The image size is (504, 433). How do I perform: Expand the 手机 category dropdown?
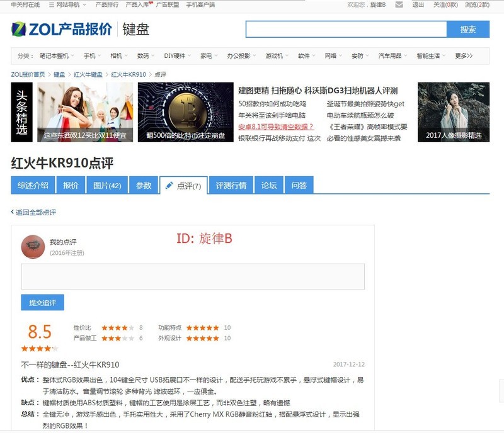coord(92,56)
